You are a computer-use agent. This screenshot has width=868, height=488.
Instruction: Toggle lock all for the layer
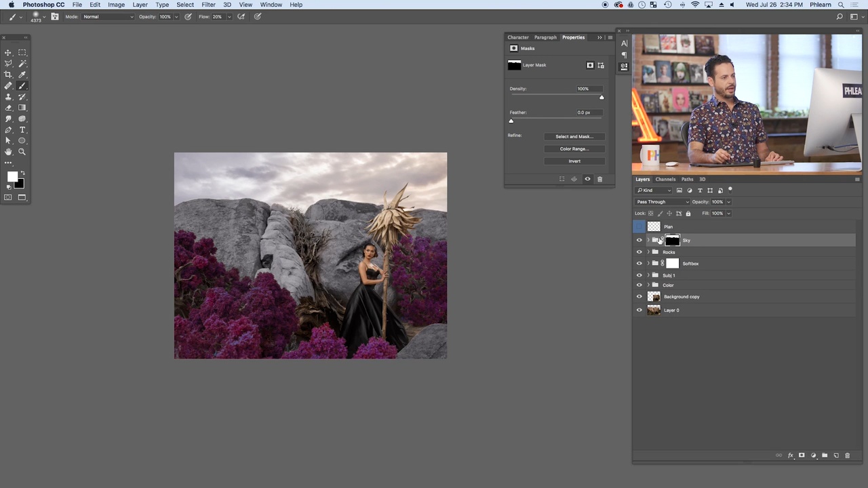pos(688,213)
